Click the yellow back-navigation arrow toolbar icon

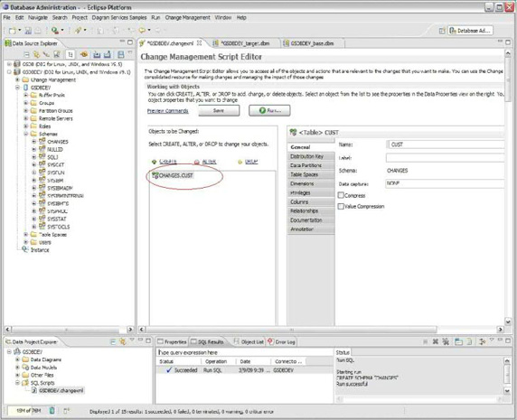(x=142, y=31)
